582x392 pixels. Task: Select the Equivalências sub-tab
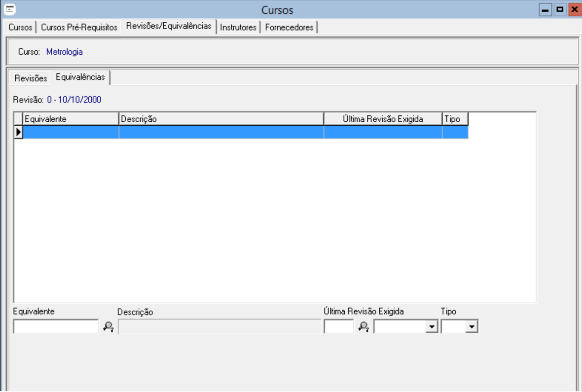point(80,77)
